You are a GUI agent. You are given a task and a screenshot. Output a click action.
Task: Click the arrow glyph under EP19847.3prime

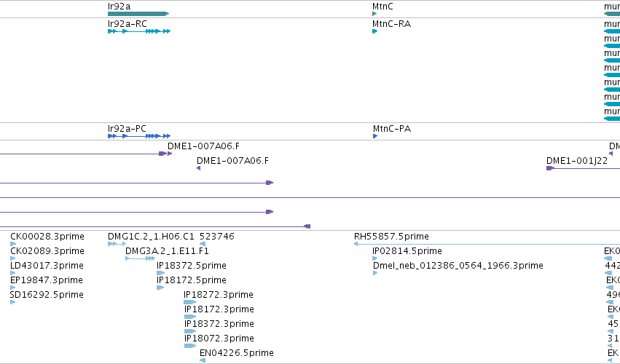click(12, 288)
